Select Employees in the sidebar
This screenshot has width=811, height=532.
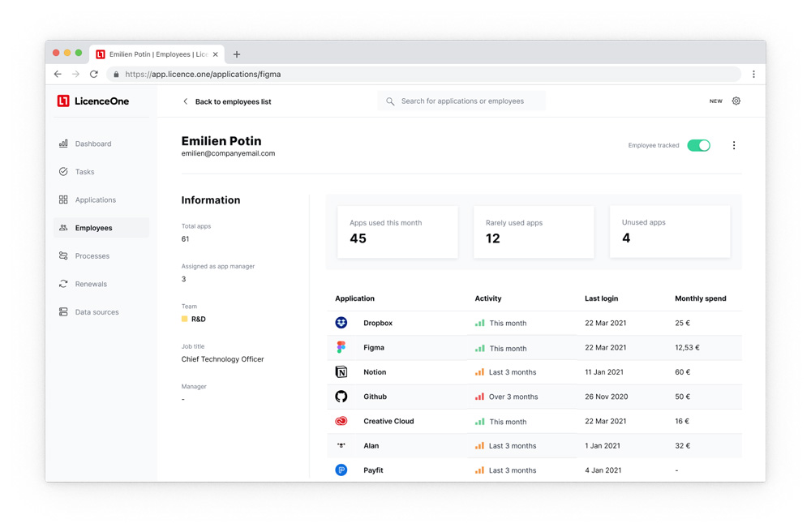pos(101,228)
